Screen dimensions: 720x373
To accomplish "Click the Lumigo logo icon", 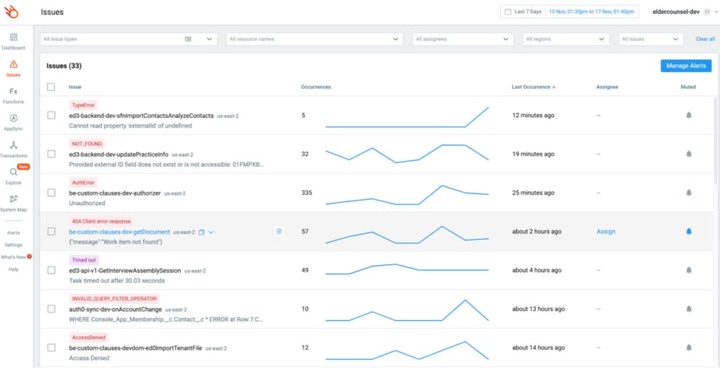I will coord(11,12).
